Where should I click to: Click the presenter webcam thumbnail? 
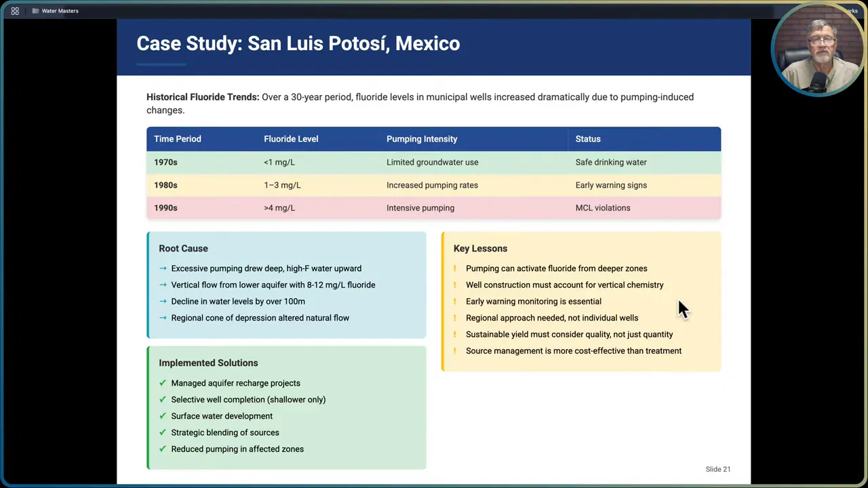point(818,47)
